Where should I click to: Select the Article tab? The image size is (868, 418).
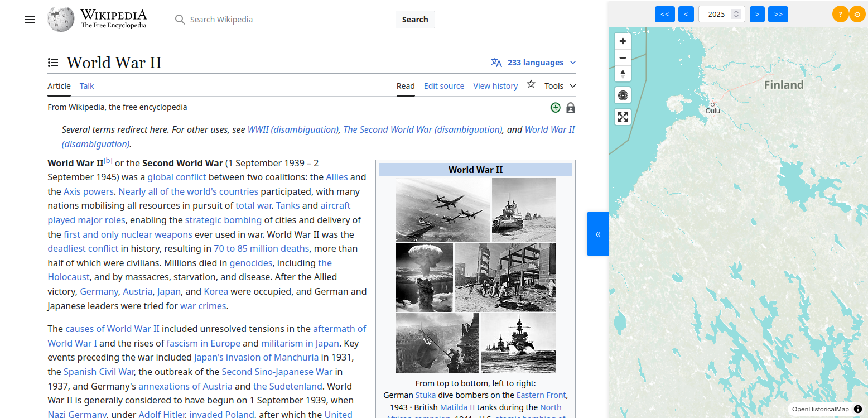pos(59,85)
